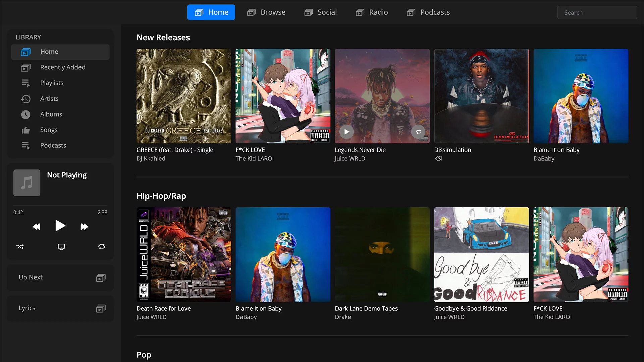
Task: Skip to the previous track
Action: (x=36, y=227)
